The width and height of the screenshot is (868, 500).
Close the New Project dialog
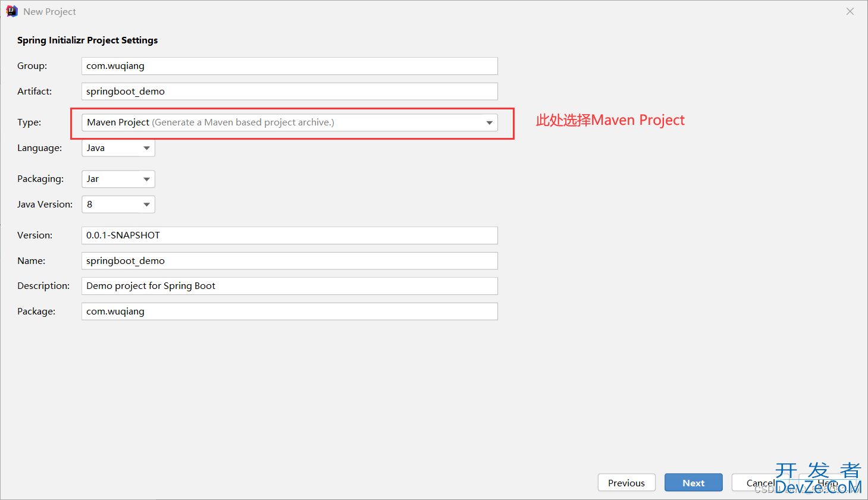click(x=850, y=11)
